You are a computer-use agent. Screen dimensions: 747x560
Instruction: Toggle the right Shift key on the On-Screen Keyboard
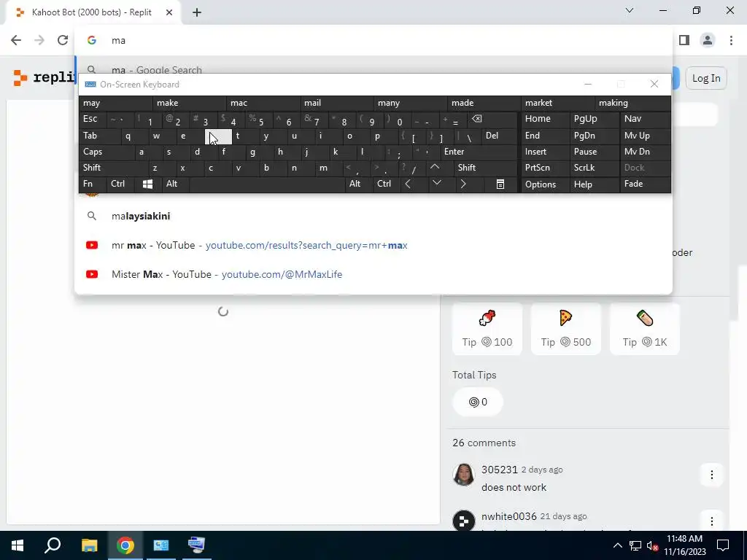485,168
